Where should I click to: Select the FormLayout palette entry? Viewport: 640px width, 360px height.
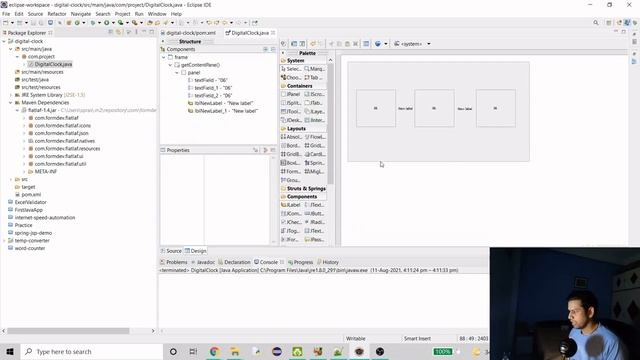291,171
